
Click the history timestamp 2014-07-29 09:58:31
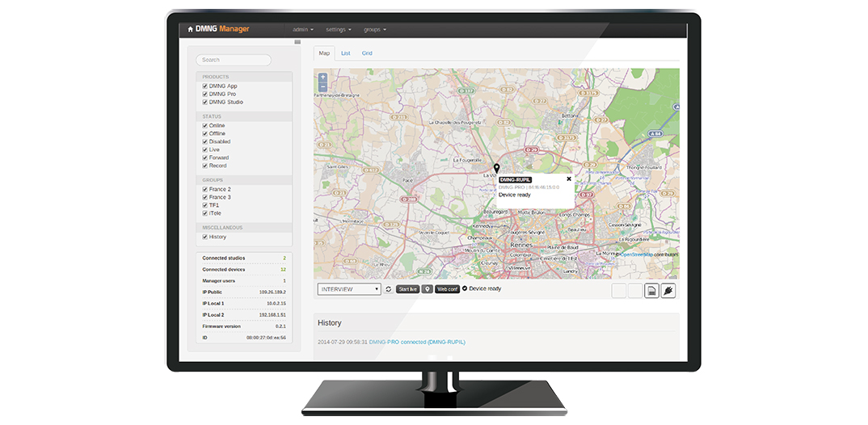(343, 342)
